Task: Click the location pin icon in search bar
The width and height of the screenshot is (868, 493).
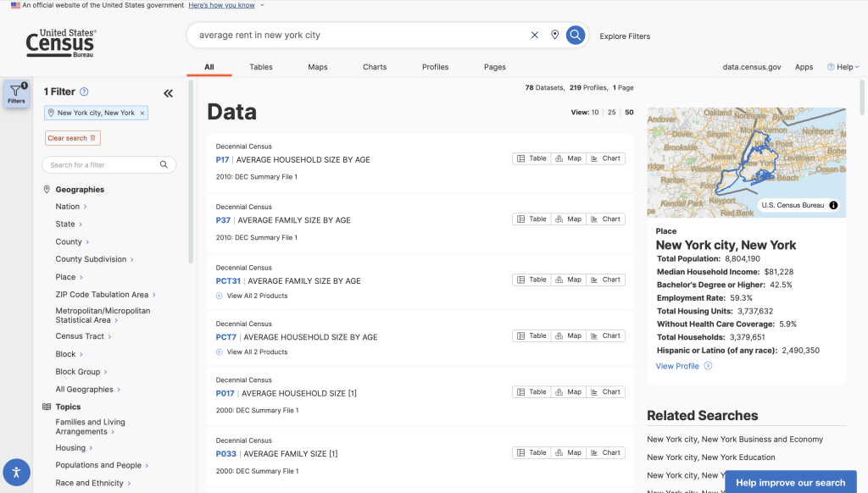Action: click(555, 35)
